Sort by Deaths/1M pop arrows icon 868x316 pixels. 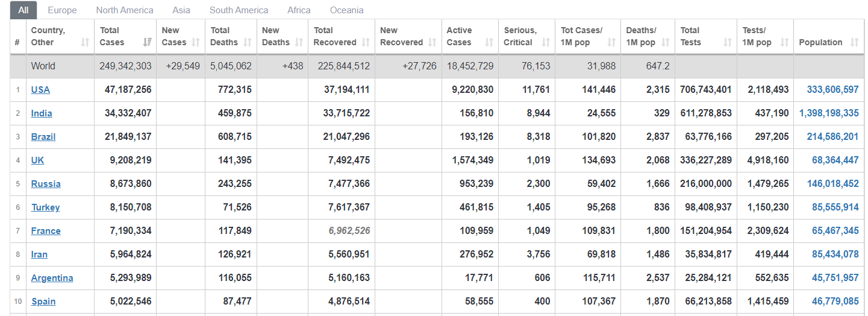point(666,42)
